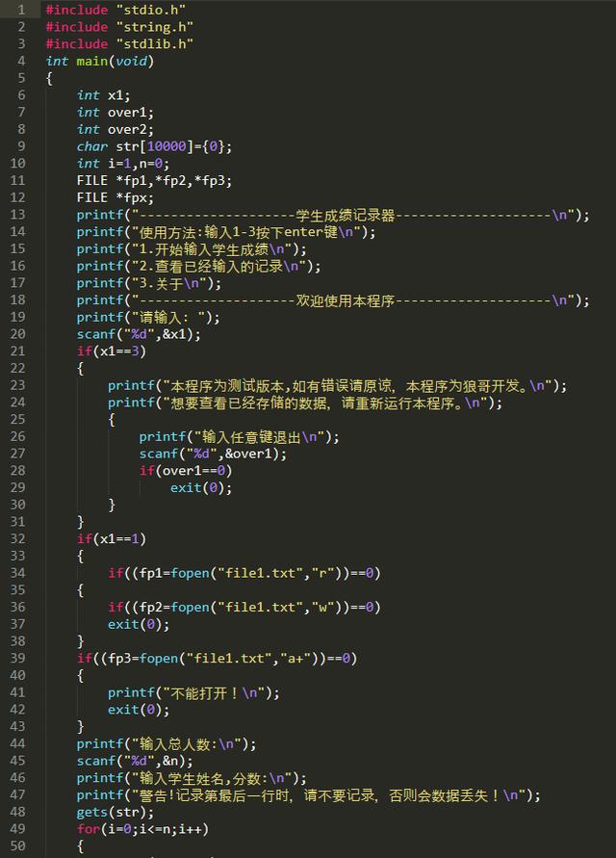This screenshot has width=616, height=858.
Task: Click the FILE *fpx; line
Action: tap(115, 197)
